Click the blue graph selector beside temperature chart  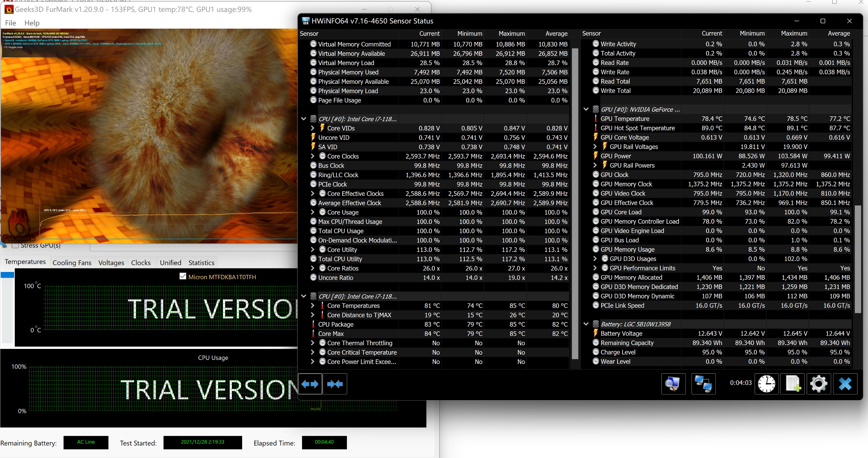tap(8, 275)
